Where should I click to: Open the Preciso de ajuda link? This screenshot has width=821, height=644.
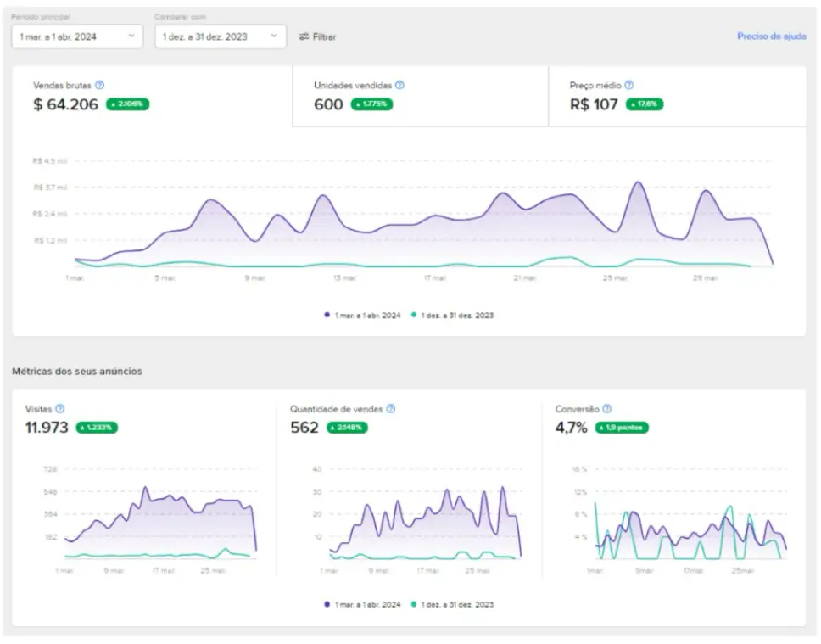771,36
